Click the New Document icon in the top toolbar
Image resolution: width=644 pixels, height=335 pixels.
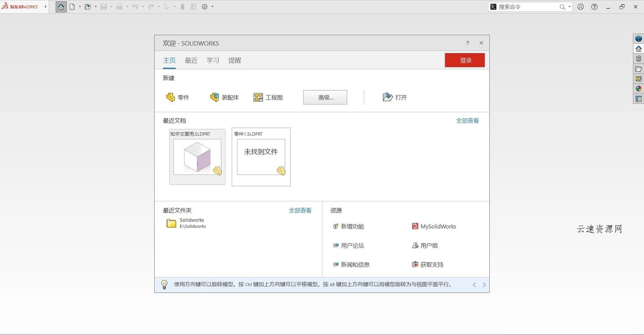coord(73,6)
